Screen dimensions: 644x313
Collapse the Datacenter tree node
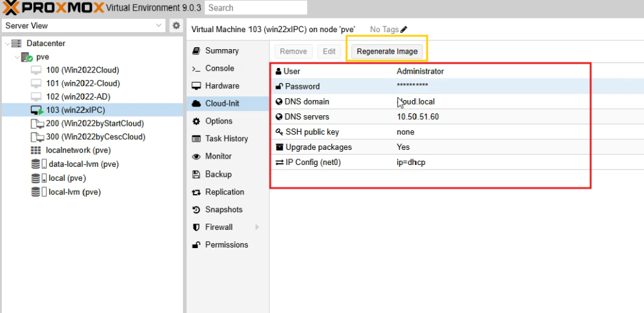[x=6, y=43]
